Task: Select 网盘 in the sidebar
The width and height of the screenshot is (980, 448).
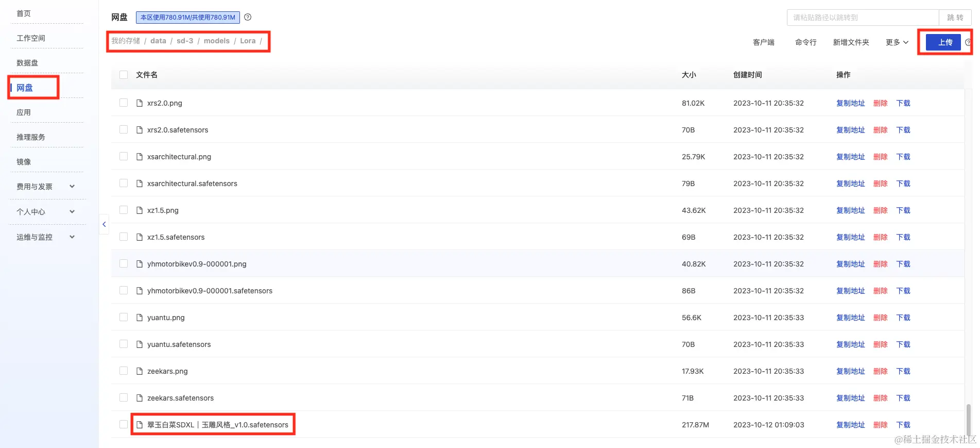Action: 25,88
